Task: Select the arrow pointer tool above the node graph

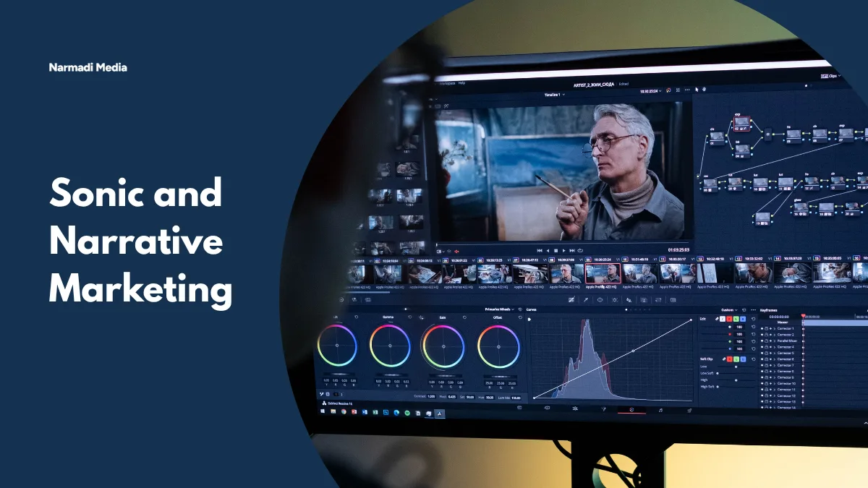Action: [x=697, y=89]
